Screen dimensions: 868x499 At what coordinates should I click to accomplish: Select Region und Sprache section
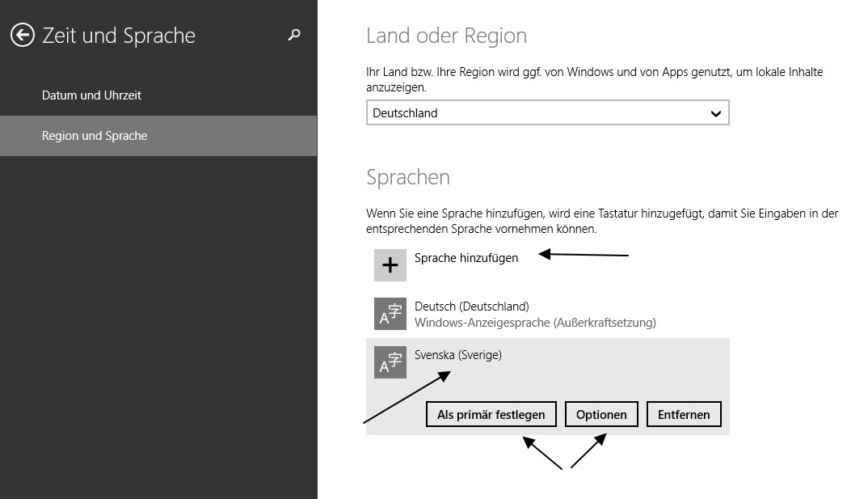(158, 136)
